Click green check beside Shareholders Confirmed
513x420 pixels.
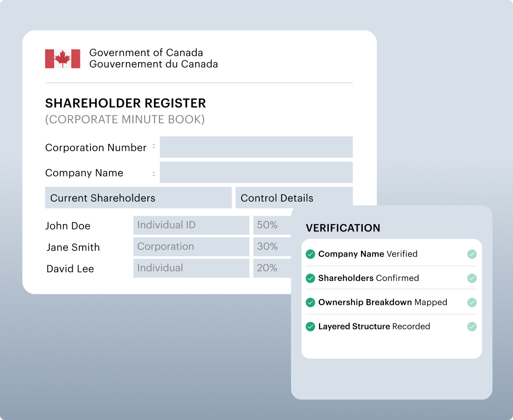tap(310, 278)
